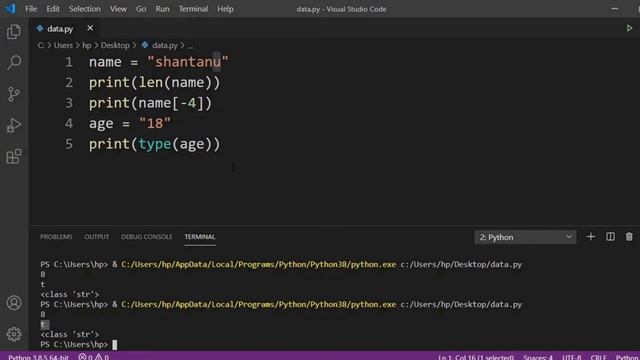Click the string "shantanu" in line 1
640x360 pixels.
tap(188, 62)
